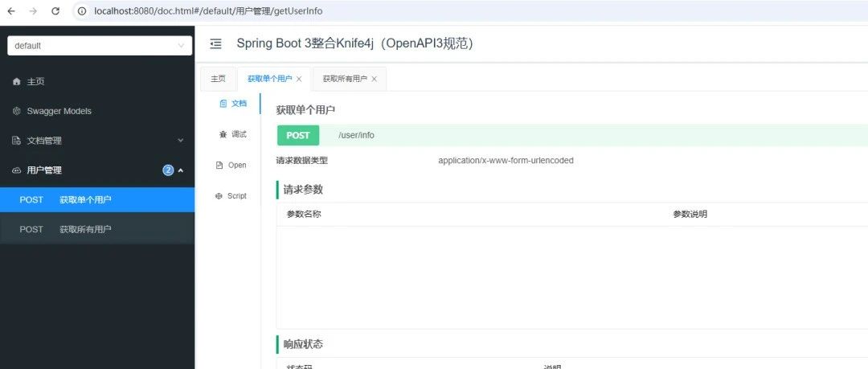
Task: Open the 文档 side tab
Action: click(x=232, y=104)
